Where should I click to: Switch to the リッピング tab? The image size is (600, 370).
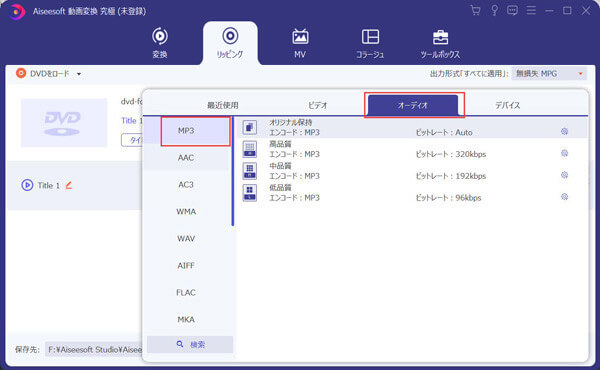tap(230, 43)
